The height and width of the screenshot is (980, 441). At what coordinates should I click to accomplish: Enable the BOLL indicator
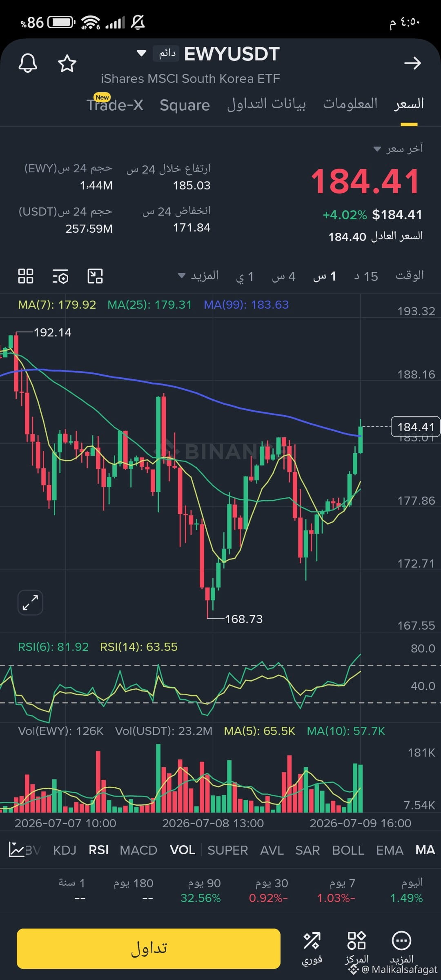pos(348,850)
